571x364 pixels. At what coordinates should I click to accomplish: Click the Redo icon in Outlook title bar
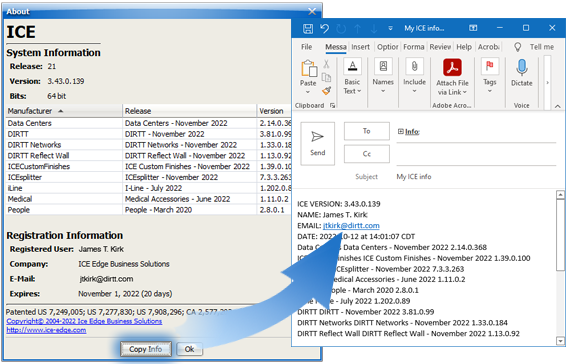pos(341,28)
